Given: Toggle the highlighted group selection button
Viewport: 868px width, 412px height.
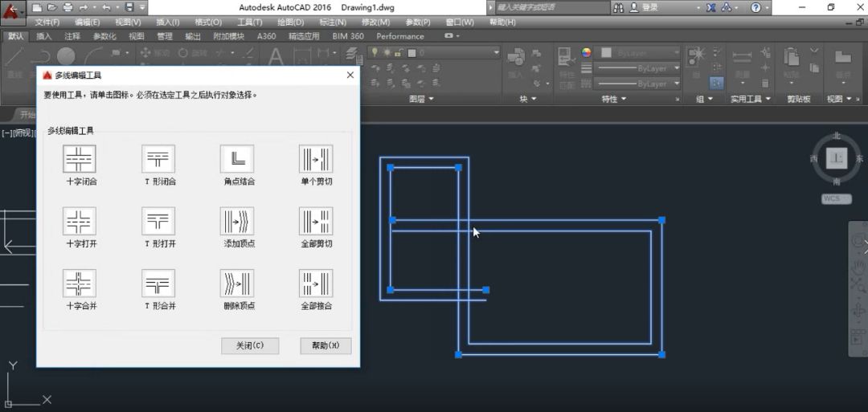Looking at the screenshot, I should click(x=717, y=83).
